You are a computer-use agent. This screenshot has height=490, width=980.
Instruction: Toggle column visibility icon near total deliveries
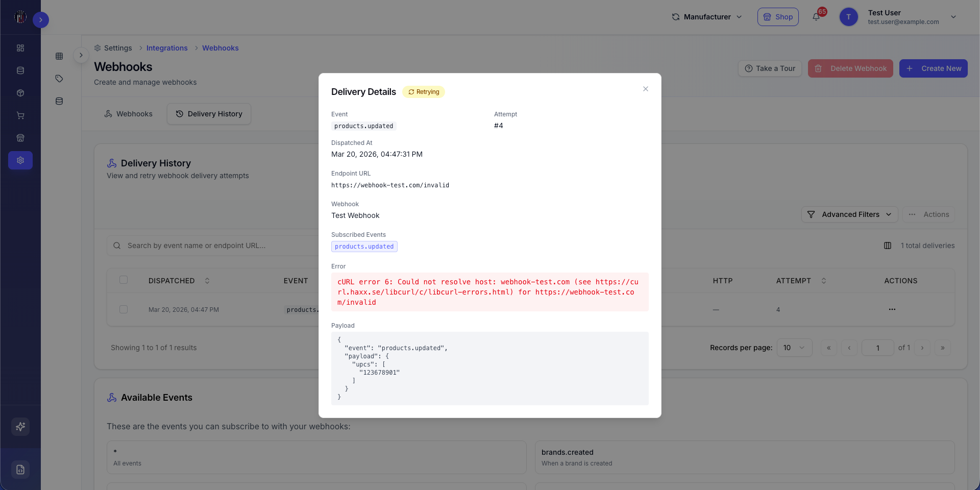click(888, 246)
